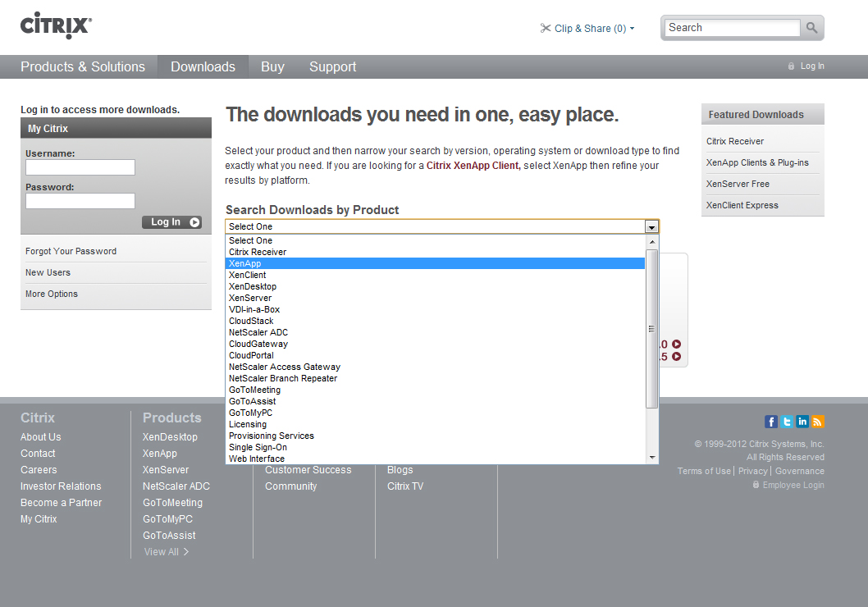Open More Options link
This screenshot has height=607, width=868.
52,294
